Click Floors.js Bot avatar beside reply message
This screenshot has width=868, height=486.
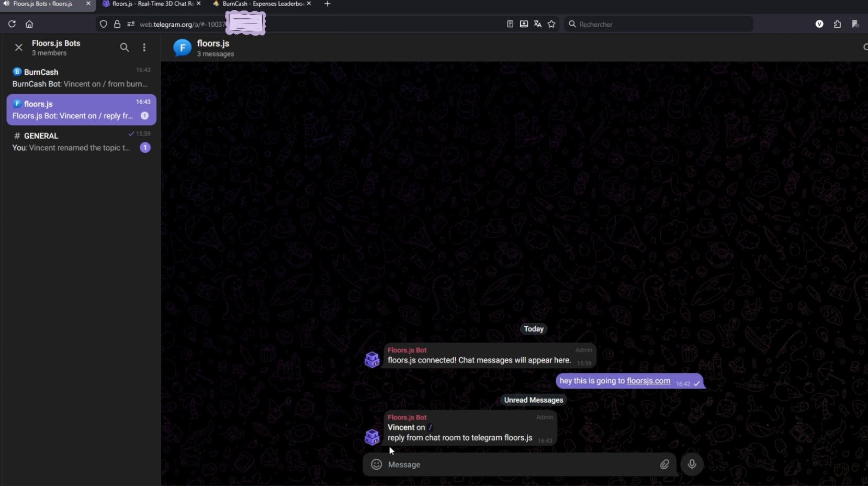point(372,437)
